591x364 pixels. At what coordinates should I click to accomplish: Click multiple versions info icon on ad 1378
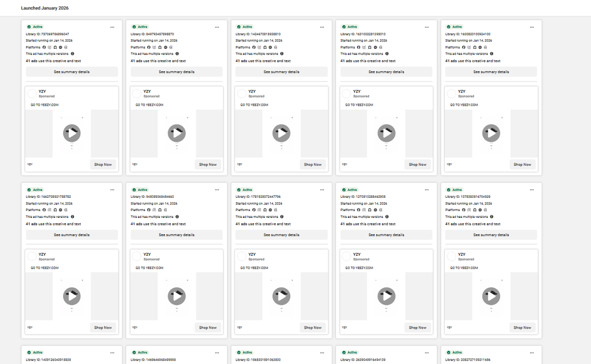click(492, 216)
